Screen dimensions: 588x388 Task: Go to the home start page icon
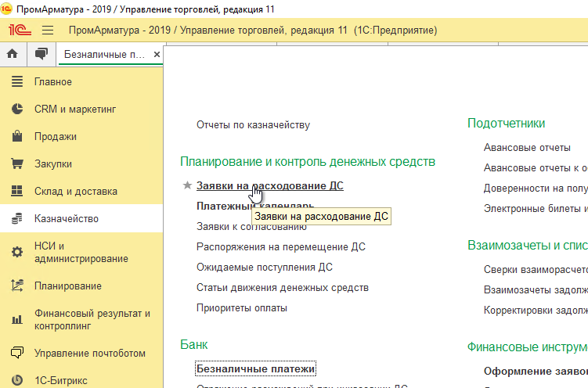[x=13, y=54]
